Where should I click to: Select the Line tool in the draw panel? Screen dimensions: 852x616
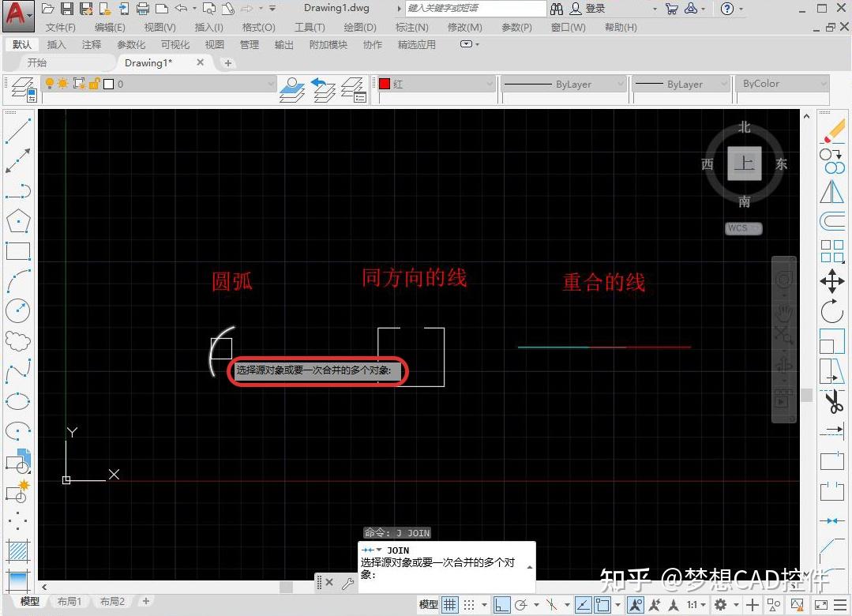18,129
